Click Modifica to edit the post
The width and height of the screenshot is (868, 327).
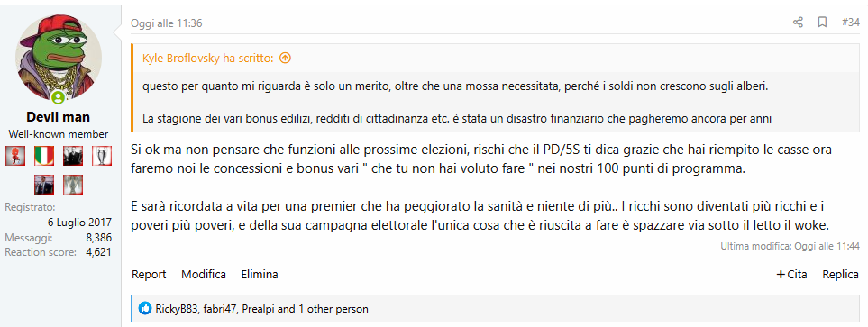pos(204,275)
